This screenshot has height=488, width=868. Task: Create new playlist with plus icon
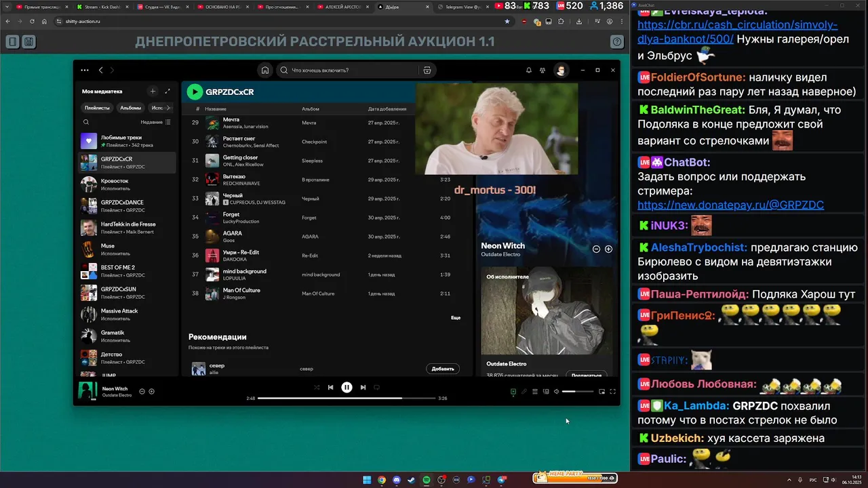tap(153, 91)
